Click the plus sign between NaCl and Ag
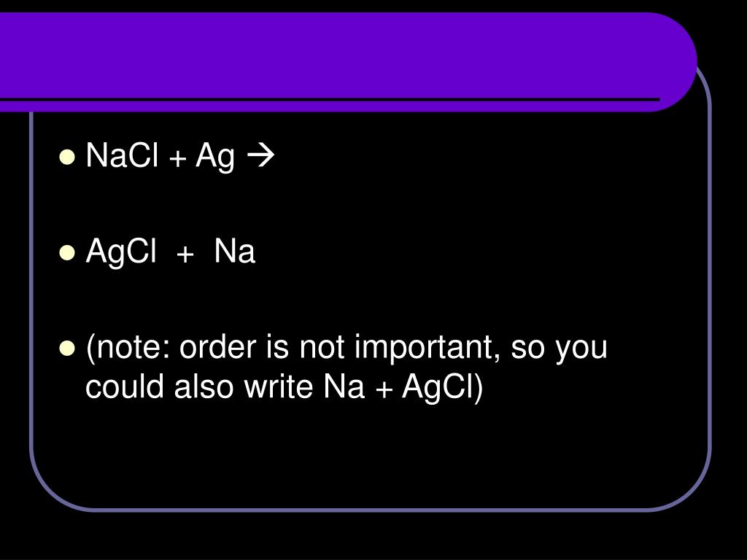The width and height of the screenshot is (747, 560). [x=178, y=157]
